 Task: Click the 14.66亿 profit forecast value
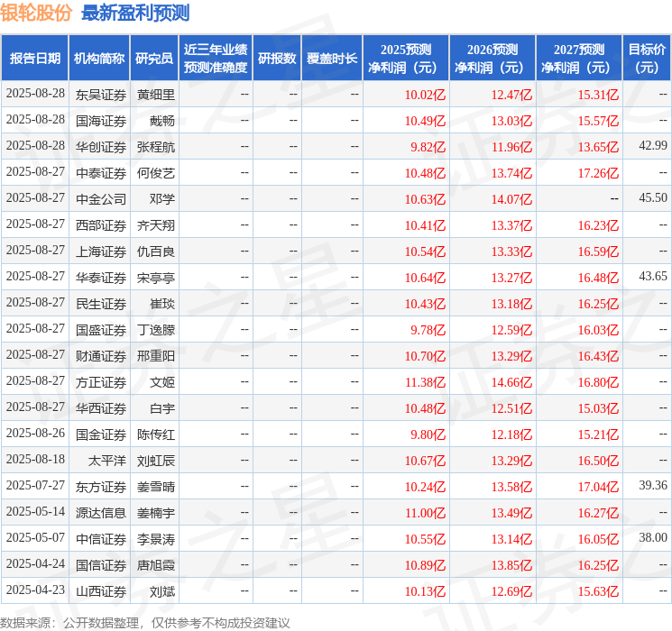[x=511, y=382]
